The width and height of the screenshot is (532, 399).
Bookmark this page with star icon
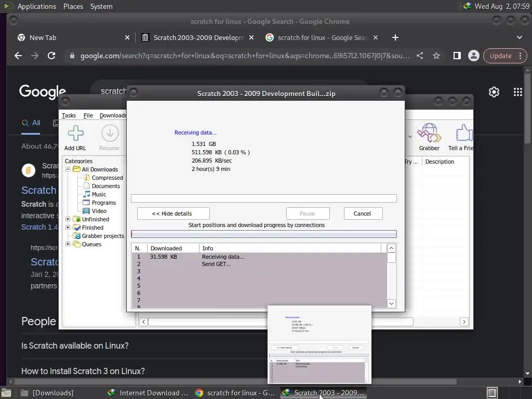[436, 56]
